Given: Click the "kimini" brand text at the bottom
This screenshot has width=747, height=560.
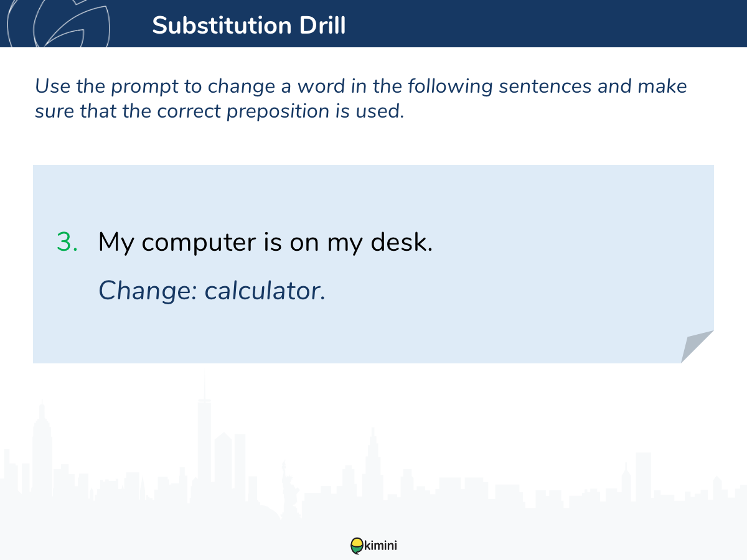Looking at the screenshot, I should click(x=380, y=546).
